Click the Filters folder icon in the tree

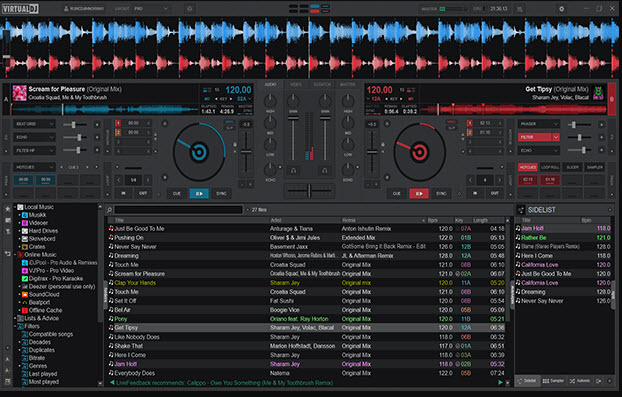pyautogui.click(x=21, y=326)
